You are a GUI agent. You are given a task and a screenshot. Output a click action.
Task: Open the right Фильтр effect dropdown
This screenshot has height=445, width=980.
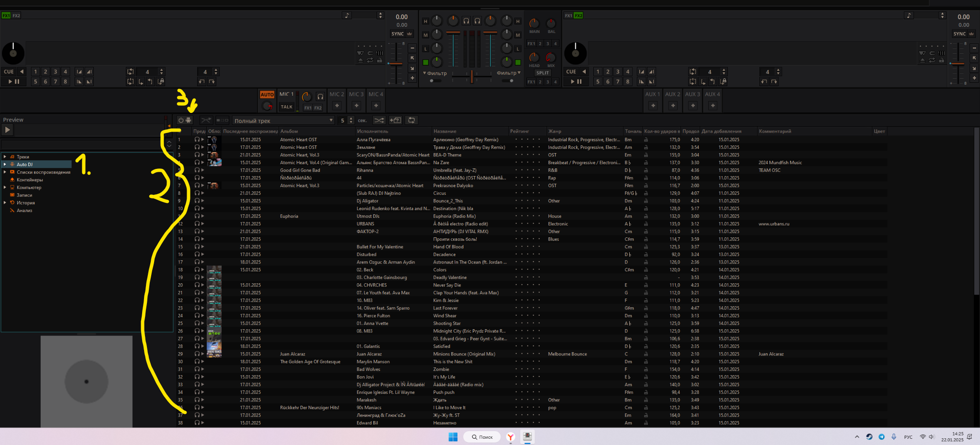pos(509,73)
